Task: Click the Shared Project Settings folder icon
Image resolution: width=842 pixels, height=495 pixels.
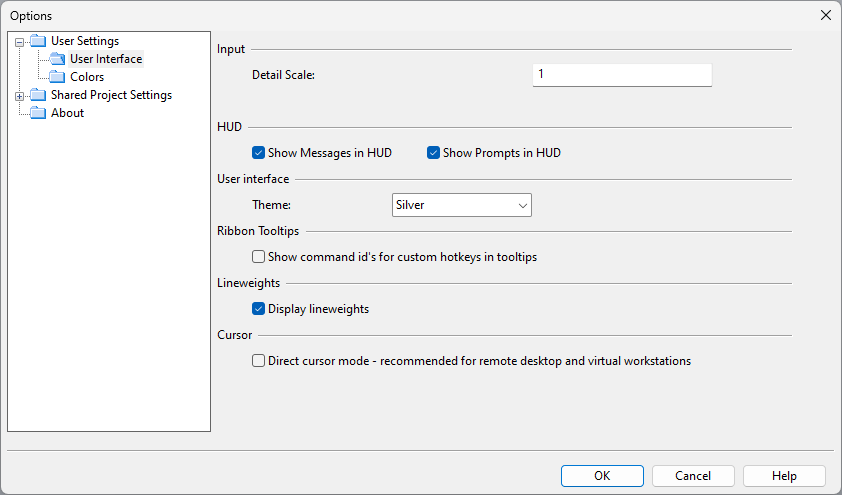Action: click(38, 95)
